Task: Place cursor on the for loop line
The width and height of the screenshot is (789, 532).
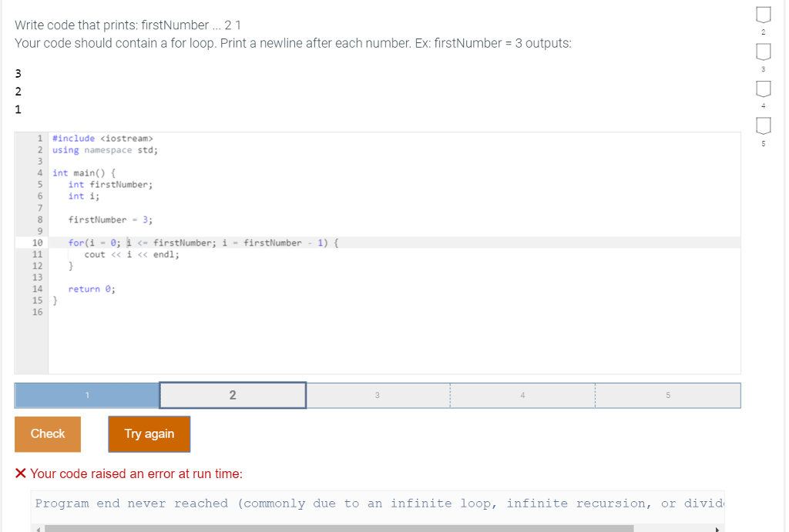Action: pyautogui.click(x=193, y=242)
